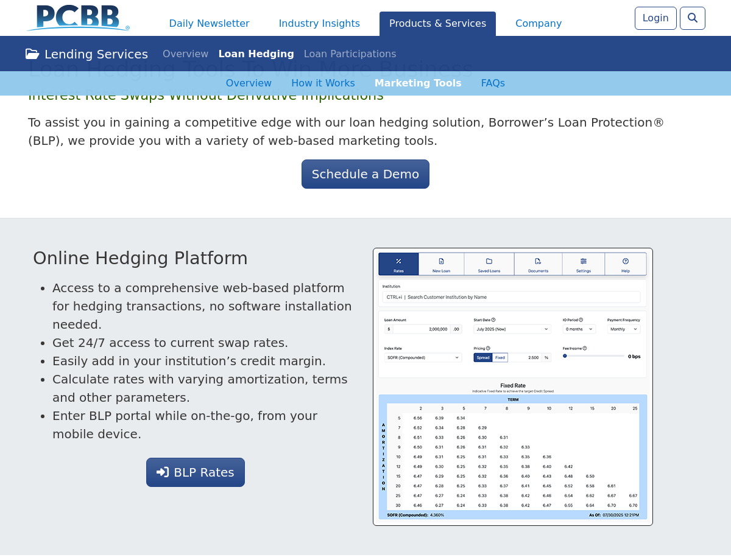Click the Schedule a Demo button
This screenshot has width=731, height=560.
click(x=365, y=174)
